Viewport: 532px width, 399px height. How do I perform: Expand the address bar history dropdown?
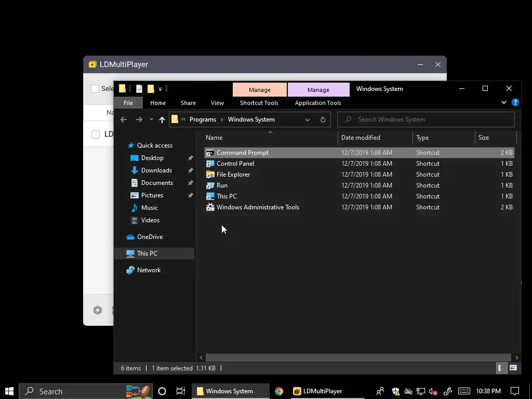pos(308,120)
